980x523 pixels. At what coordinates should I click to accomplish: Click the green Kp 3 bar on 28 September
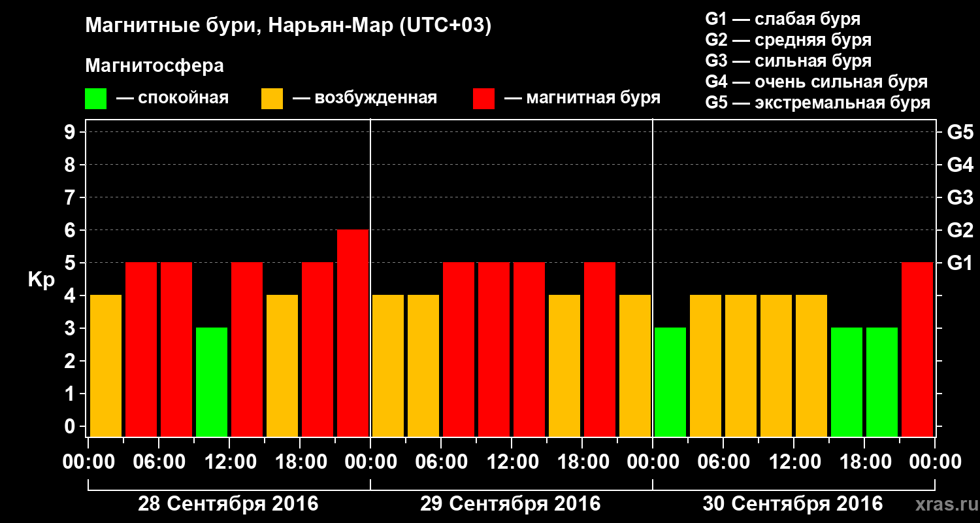pos(212,382)
